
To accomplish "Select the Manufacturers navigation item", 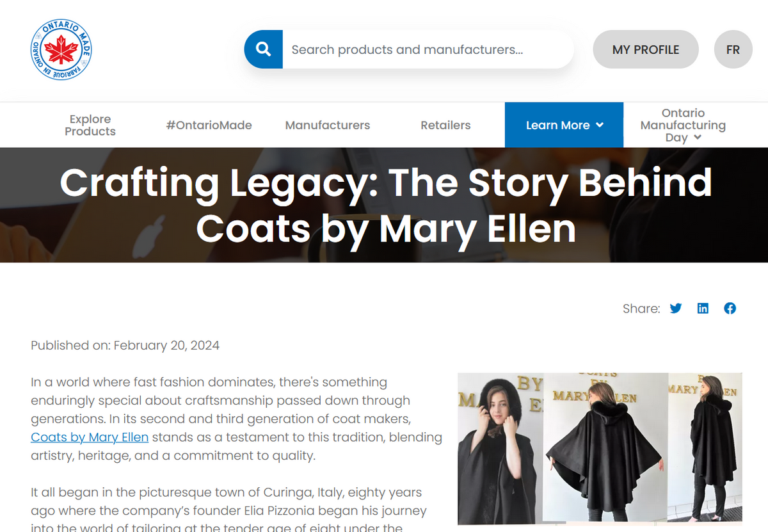I will (327, 125).
